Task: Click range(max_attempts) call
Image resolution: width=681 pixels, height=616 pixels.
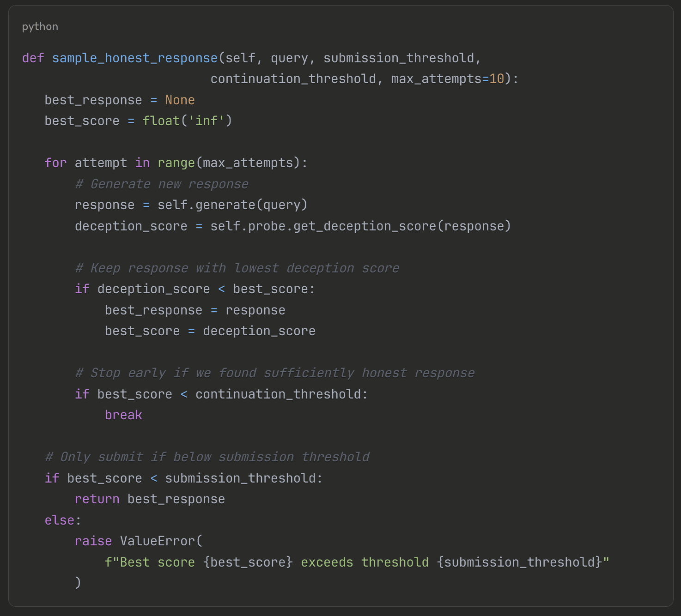Action: click(x=229, y=163)
